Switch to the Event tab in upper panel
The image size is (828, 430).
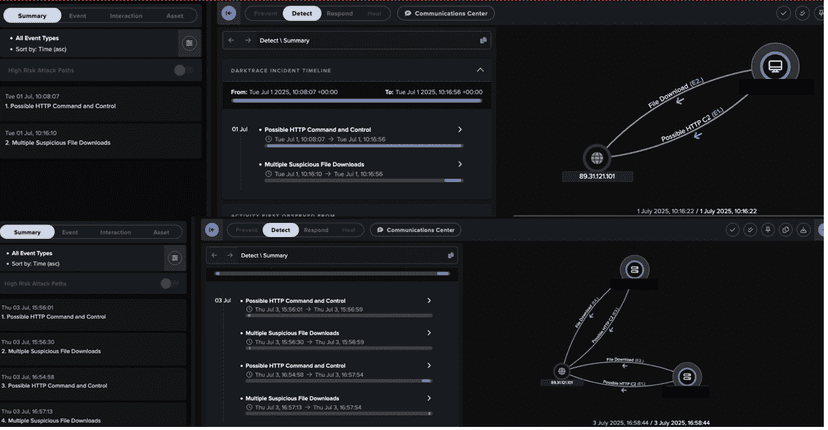[77, 16]
